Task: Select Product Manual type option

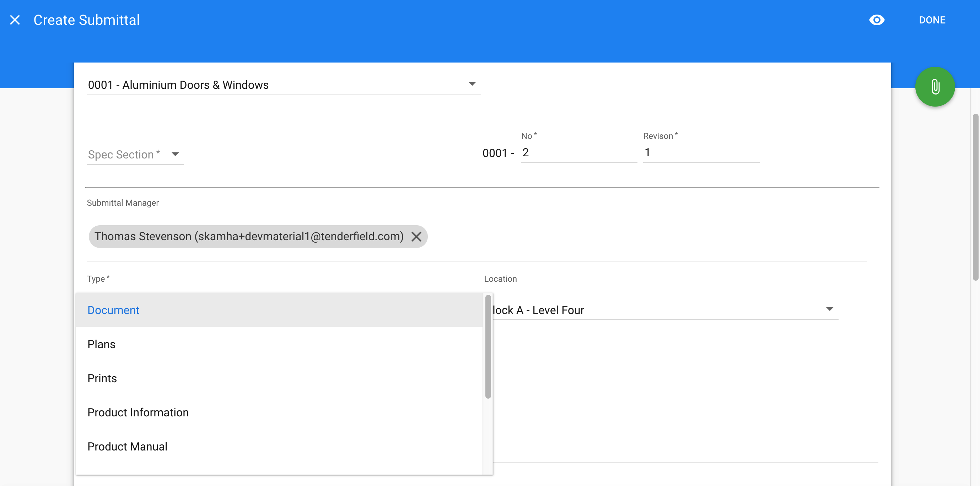Action: pyautogui.click(x=279, y=447)
